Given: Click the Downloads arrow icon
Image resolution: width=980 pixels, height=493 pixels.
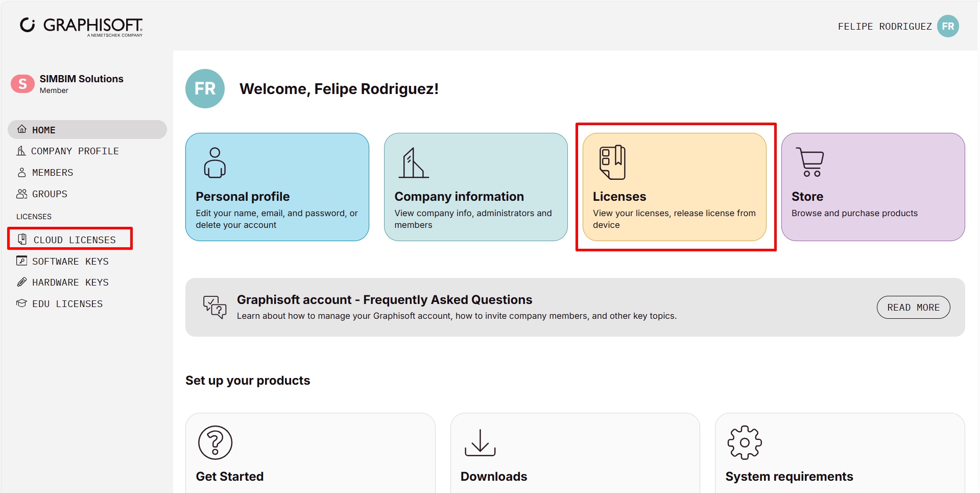Looking at the screenshot, I should tap(480, 442).
